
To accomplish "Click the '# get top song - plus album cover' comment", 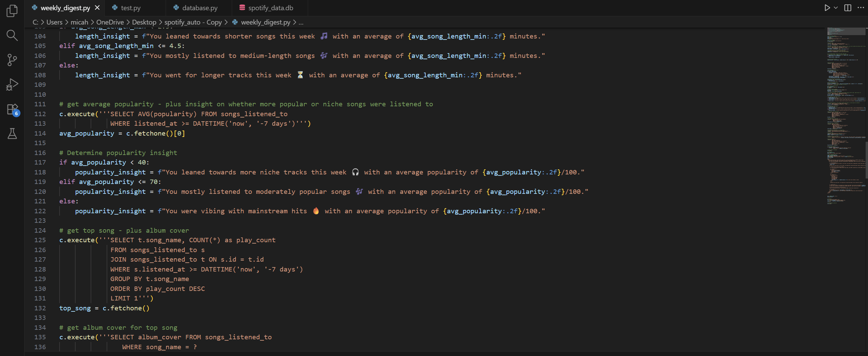I will pyautogui.click(x=124, y=230).
